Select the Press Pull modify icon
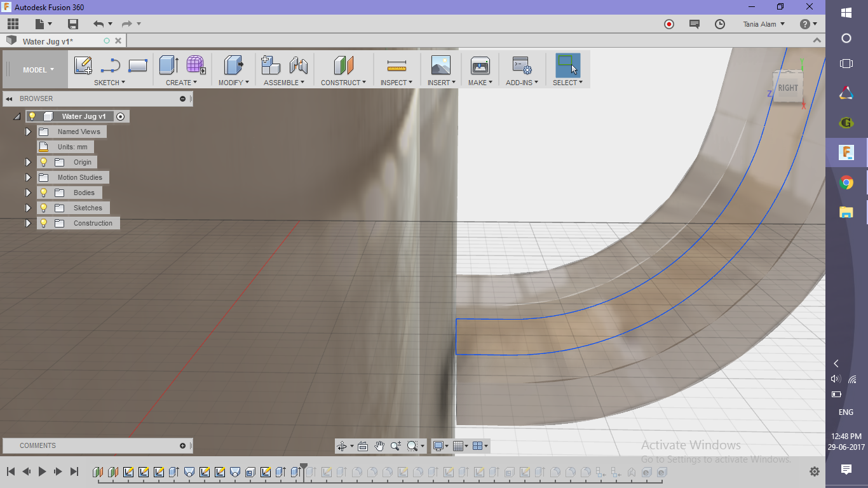 (233, 65)
